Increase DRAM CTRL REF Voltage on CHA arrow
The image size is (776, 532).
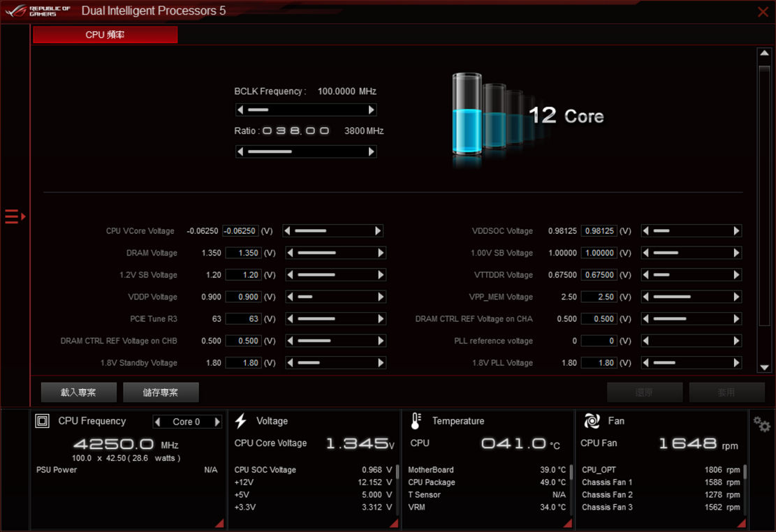736,318
